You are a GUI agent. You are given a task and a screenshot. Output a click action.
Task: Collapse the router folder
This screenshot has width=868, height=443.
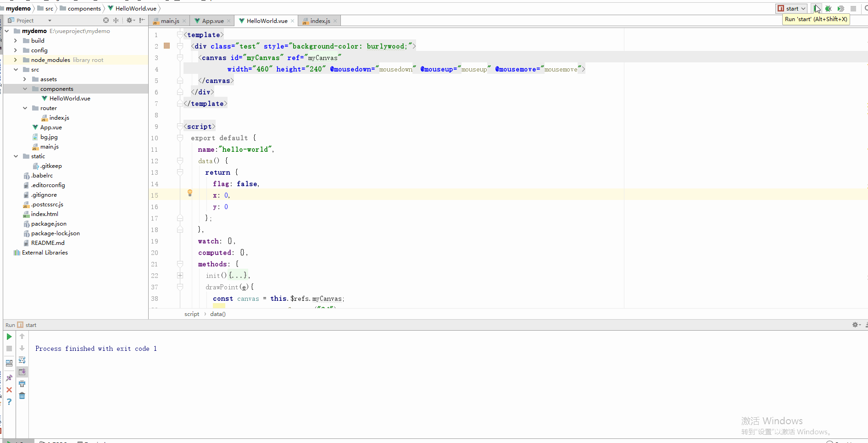click(25, 108)
